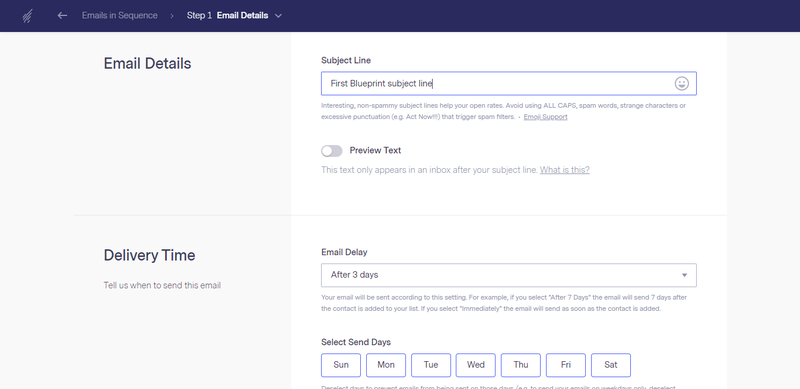This screenshot has width=800, height=389.
Task: Toggle the Tue send day
Action: [x=431, y=365]
